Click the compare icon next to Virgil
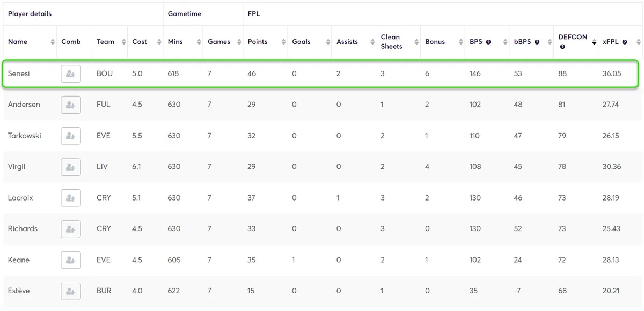Screen dimensions: 644x311 pos(71,167)
